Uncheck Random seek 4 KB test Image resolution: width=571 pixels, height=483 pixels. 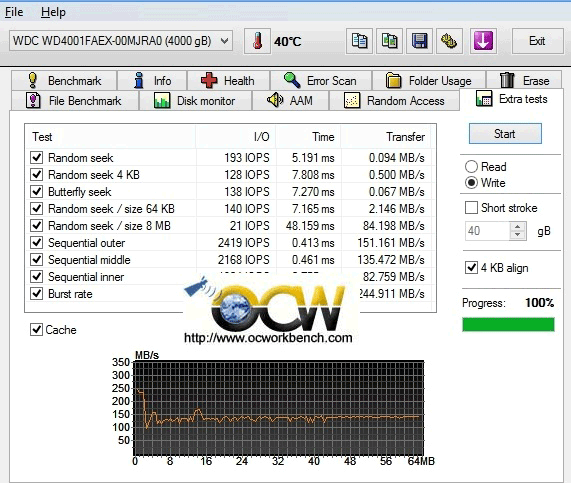pos(36,174)
